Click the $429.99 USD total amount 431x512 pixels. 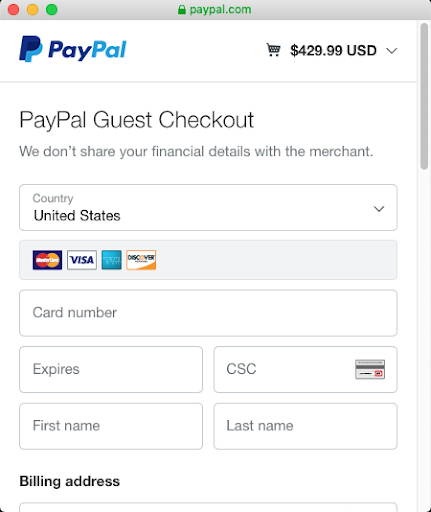pos(333,51)
